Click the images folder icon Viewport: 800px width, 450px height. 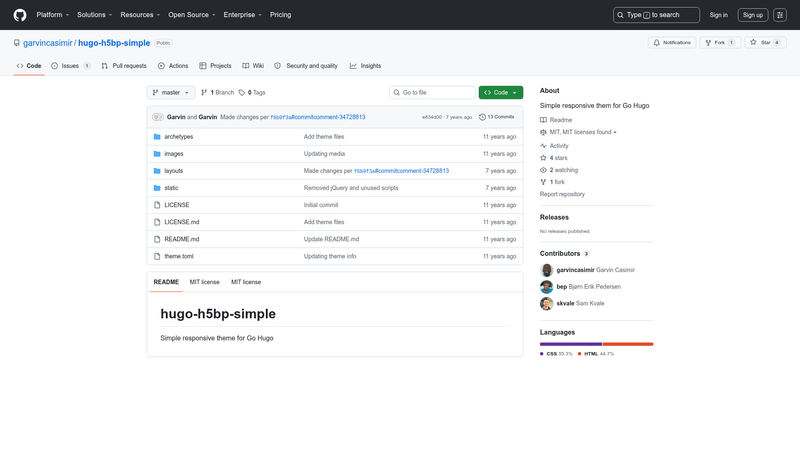(x=157, y=154)
